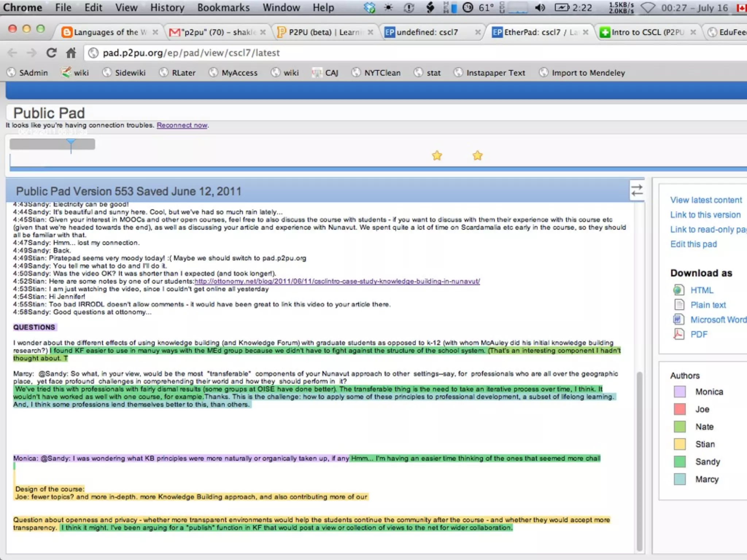The height and width of the screenshot is (560, 747).
Task: Click the home icon in toolbar
Action: point(71,53)
